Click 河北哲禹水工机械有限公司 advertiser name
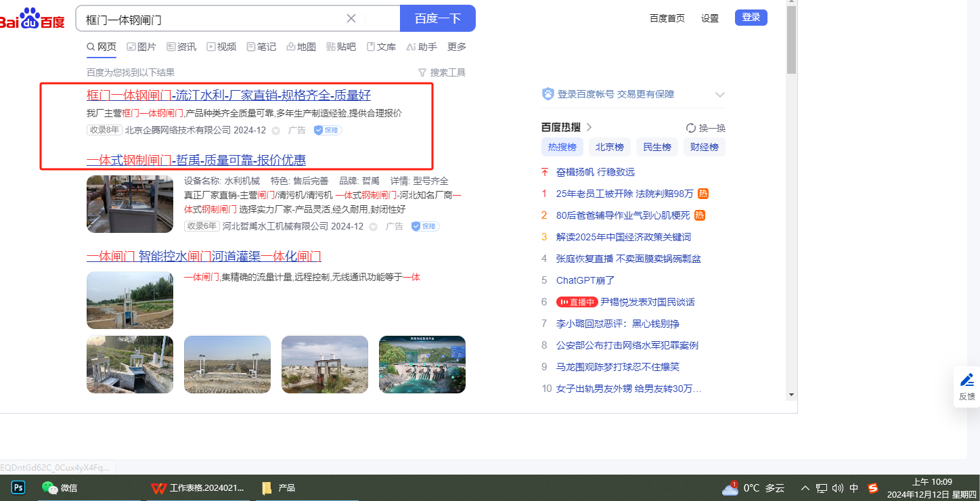The height and width of the screenshot is (501, 980). pos(275,226)
